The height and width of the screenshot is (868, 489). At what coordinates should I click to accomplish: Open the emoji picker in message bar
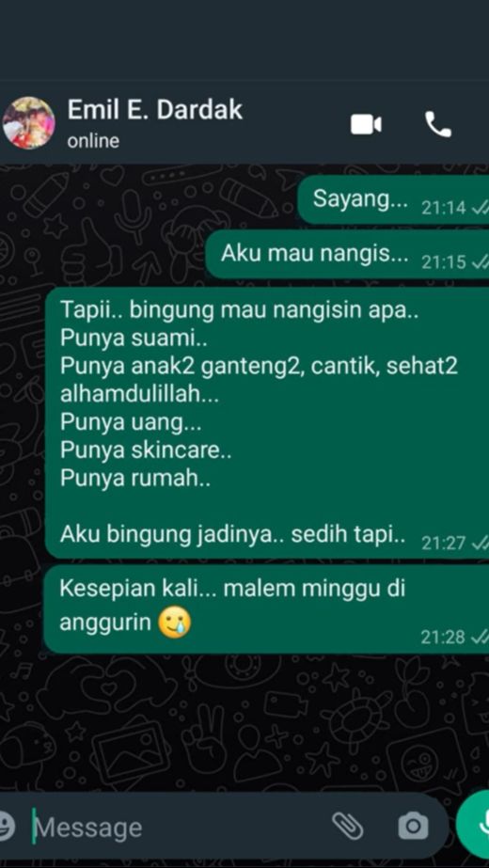(6, 827)
